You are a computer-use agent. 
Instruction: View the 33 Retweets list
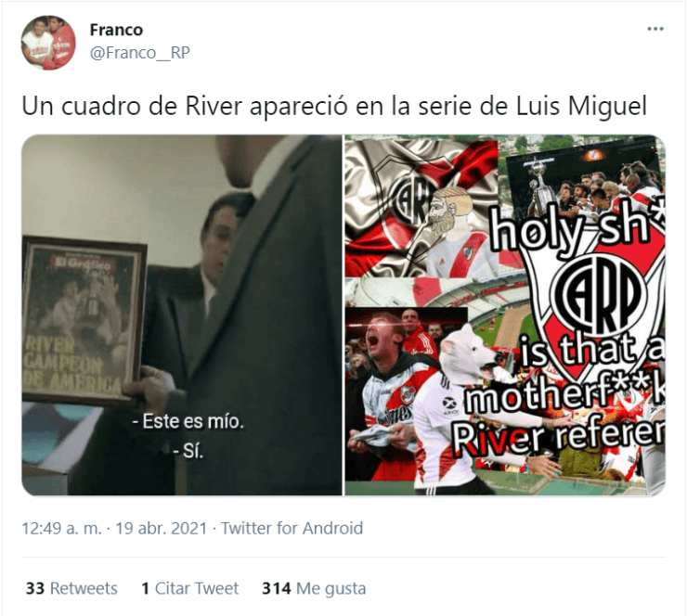[71, 588]
